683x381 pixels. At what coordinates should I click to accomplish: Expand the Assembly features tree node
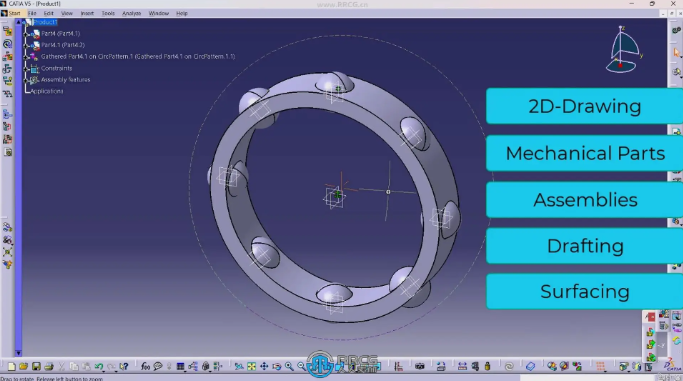point(27,80)
